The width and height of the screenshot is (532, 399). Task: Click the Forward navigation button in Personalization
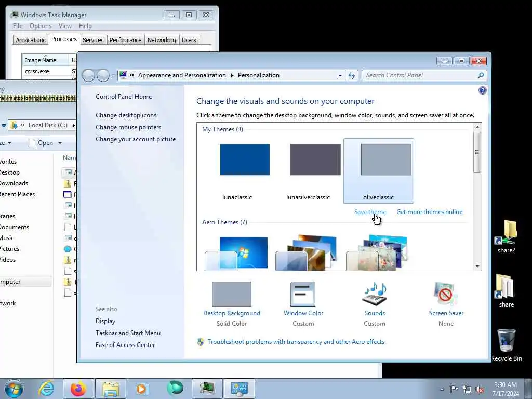103,75
